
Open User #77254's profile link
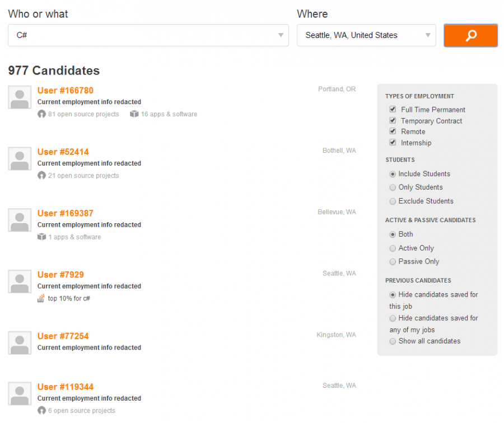(x=62, y=336)
